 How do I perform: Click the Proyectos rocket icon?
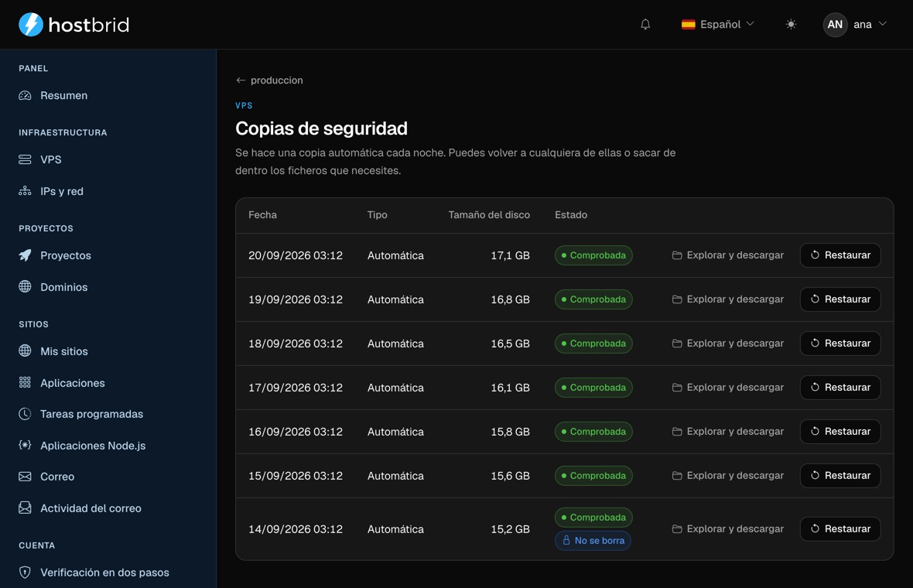click(25, 255)
